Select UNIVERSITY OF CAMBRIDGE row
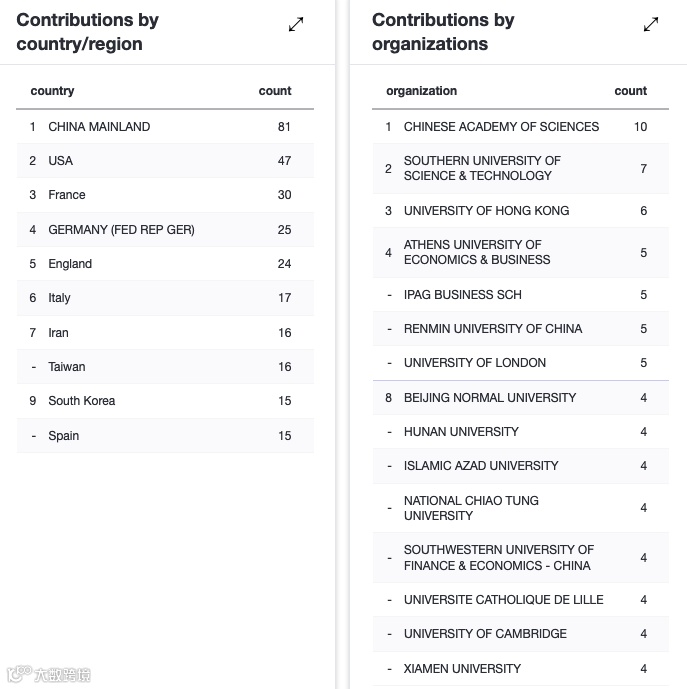Image resolution: width=687 pixels, height=689 pixels. pos(485,634)
